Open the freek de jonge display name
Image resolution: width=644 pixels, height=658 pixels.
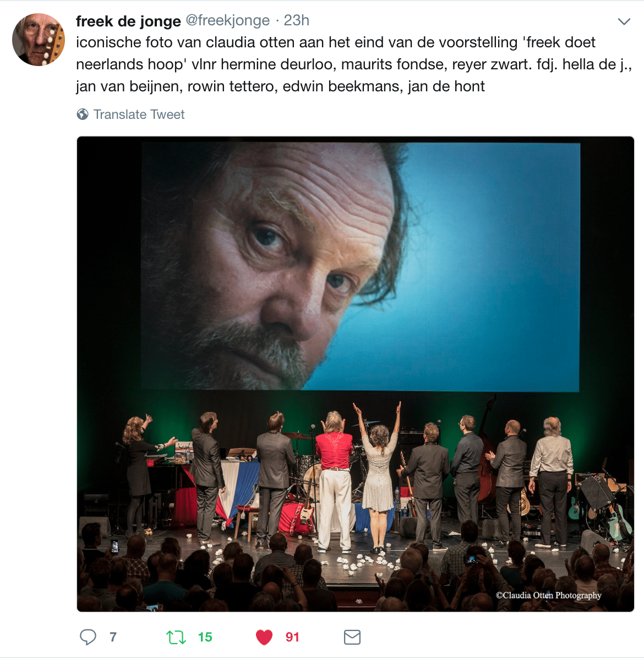(x=128, y=20)
